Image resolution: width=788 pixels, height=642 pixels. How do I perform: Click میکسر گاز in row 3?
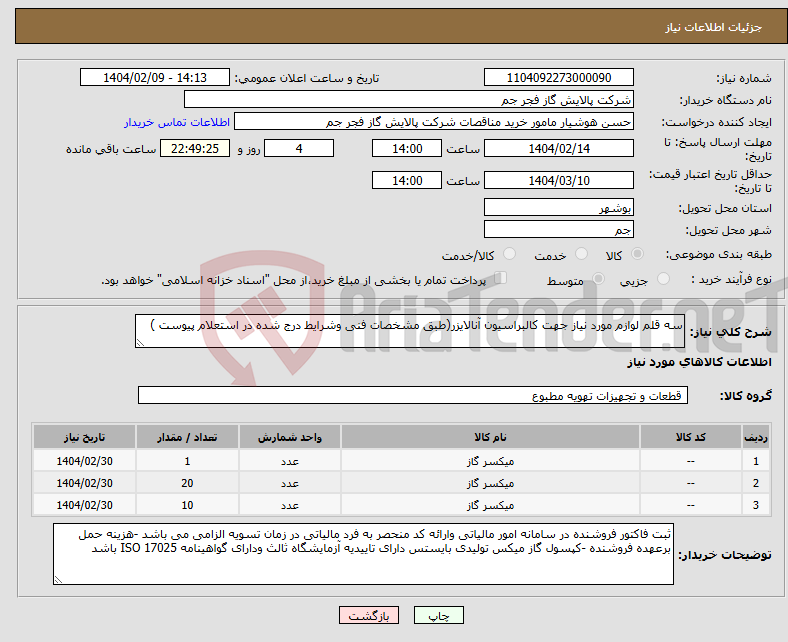[x=490, y=505]
